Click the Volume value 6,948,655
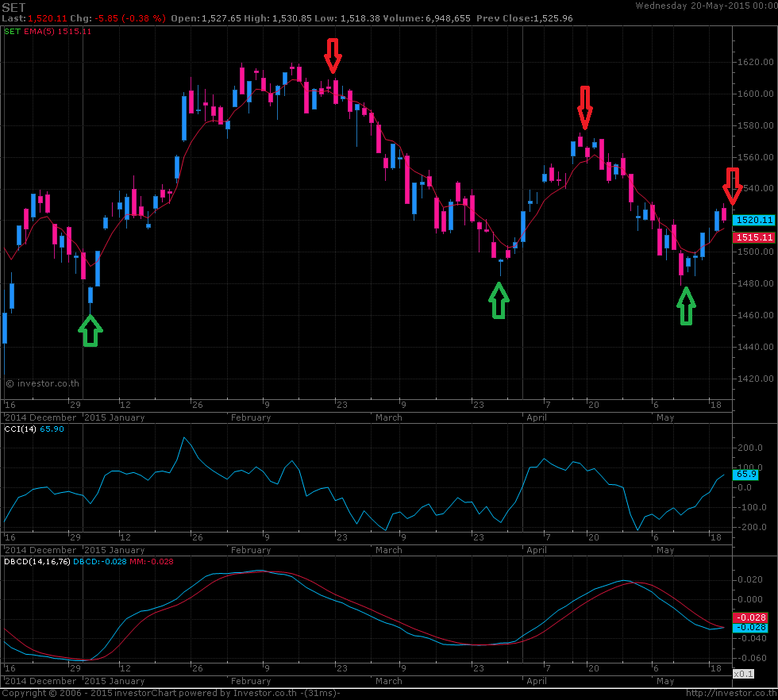 (x=448, y=18)
